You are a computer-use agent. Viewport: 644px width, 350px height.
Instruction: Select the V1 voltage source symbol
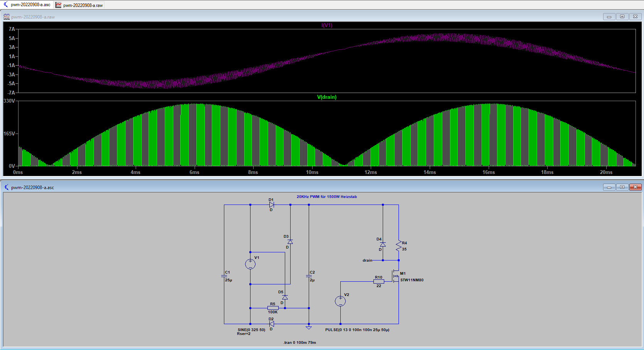coord(250,264)
